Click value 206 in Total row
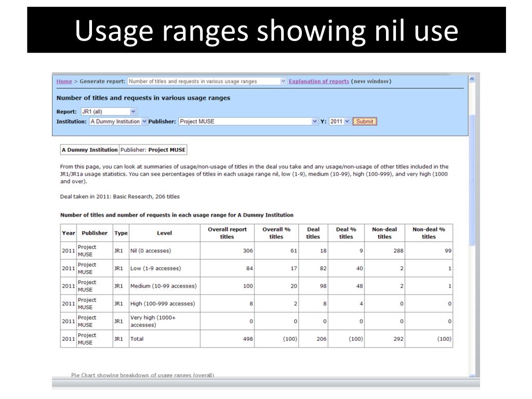 (321, 339)
